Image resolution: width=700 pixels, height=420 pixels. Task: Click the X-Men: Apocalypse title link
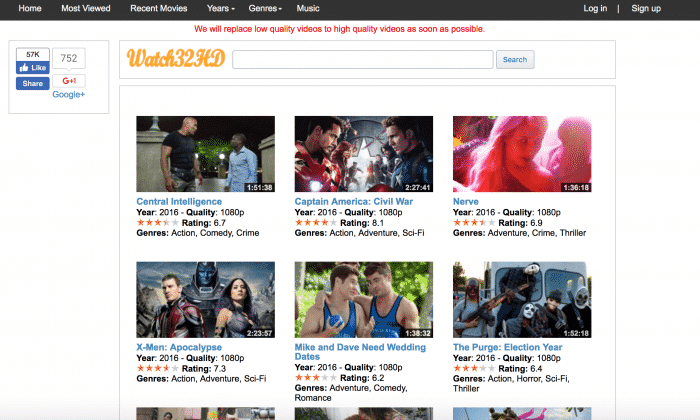pos(179,347)
